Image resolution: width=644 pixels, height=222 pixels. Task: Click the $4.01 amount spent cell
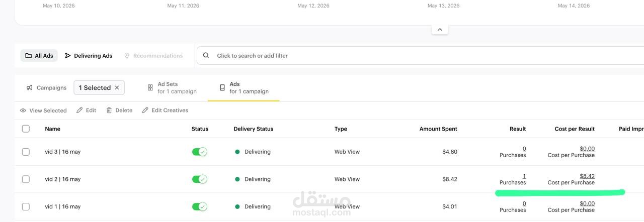[450, 207]
